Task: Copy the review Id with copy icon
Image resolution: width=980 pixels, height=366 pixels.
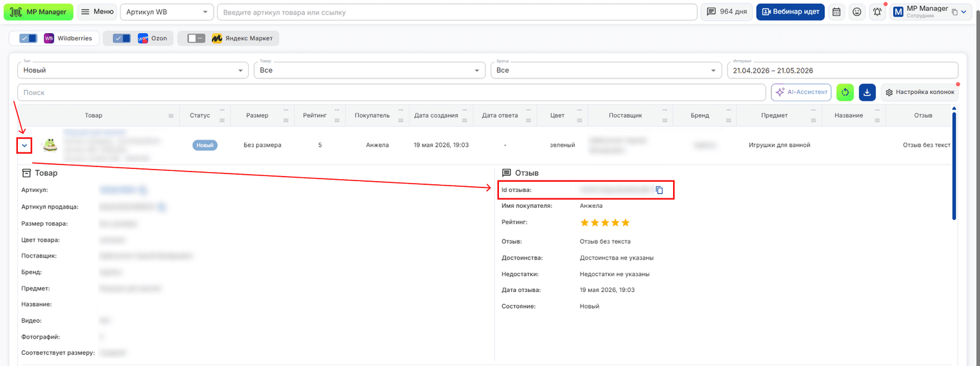Action: (x=660, y=190)
